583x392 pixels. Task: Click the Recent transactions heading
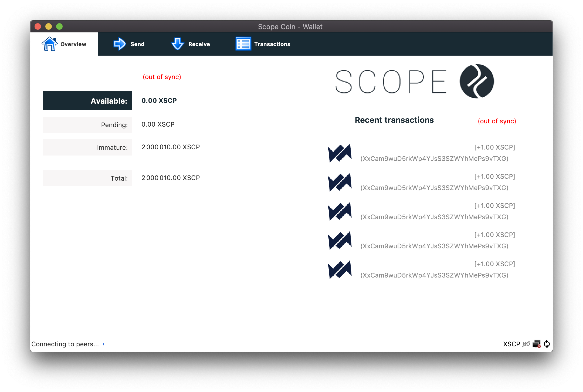pos(394,120)
